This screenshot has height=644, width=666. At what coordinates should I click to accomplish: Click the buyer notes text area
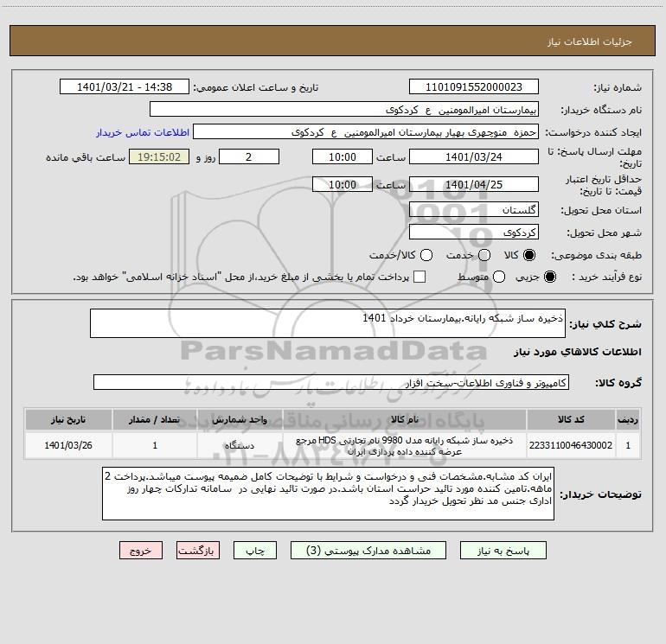click(328, 494)
